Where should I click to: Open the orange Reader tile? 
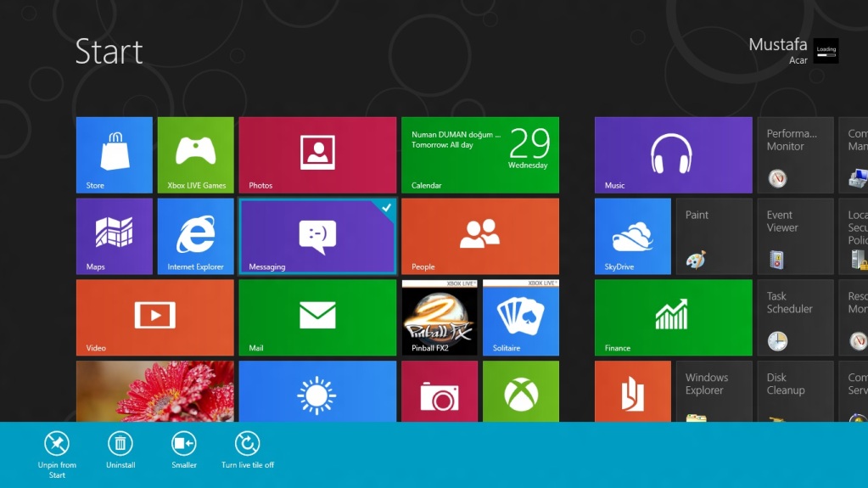(633, 391)
